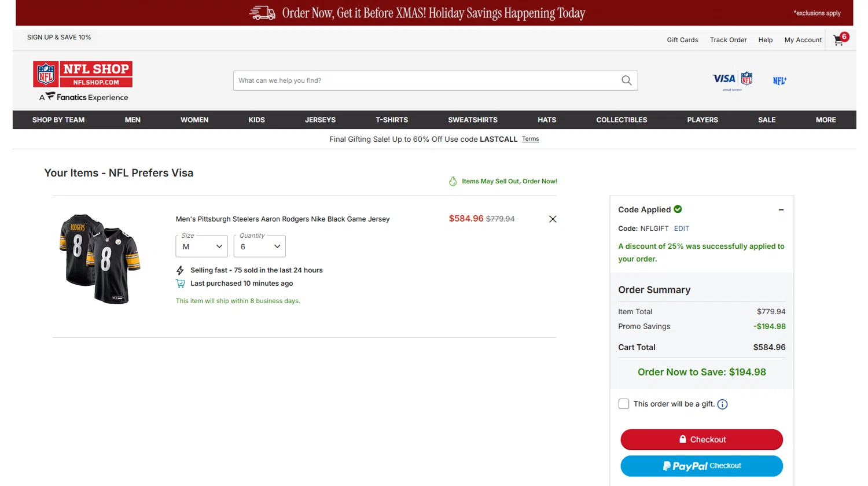Click the Item Total $779.94 value
The image size is (868, 486).
pyautogui.click(x=771, y=311)
